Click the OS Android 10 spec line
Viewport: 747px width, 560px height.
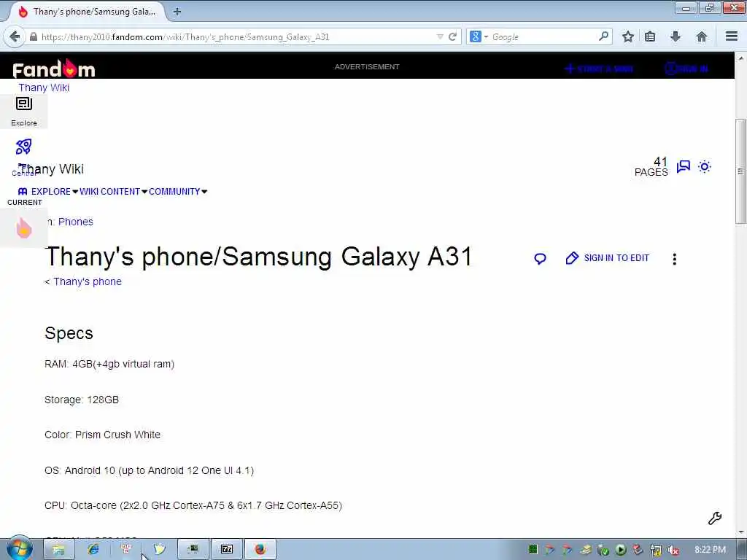[x=149, y=470]
